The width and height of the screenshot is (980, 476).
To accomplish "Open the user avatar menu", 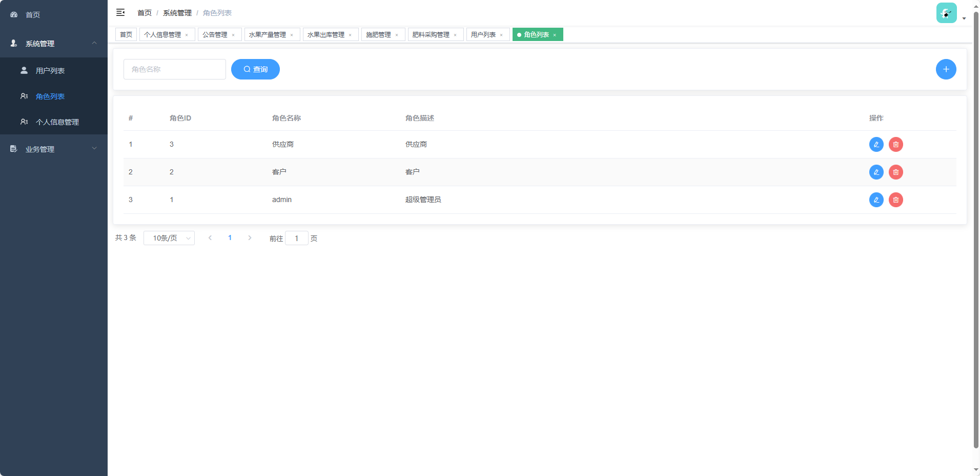I will pos(947,13).
